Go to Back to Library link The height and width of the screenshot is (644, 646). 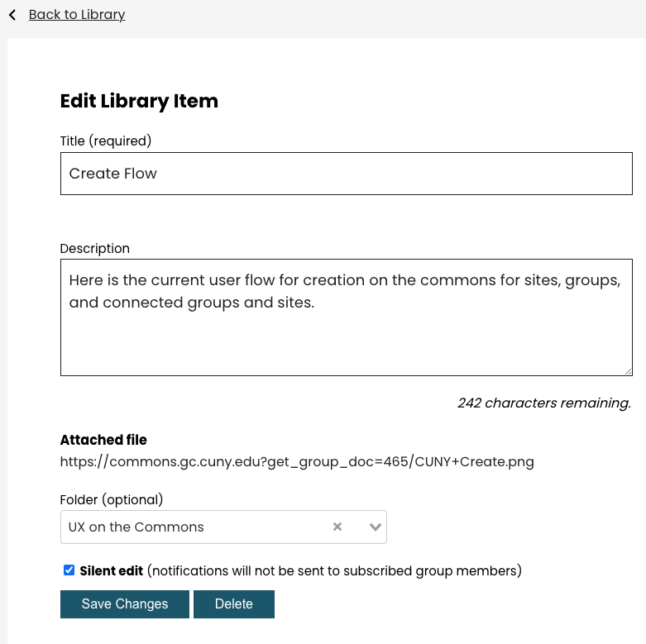click(x=77, y=15)
